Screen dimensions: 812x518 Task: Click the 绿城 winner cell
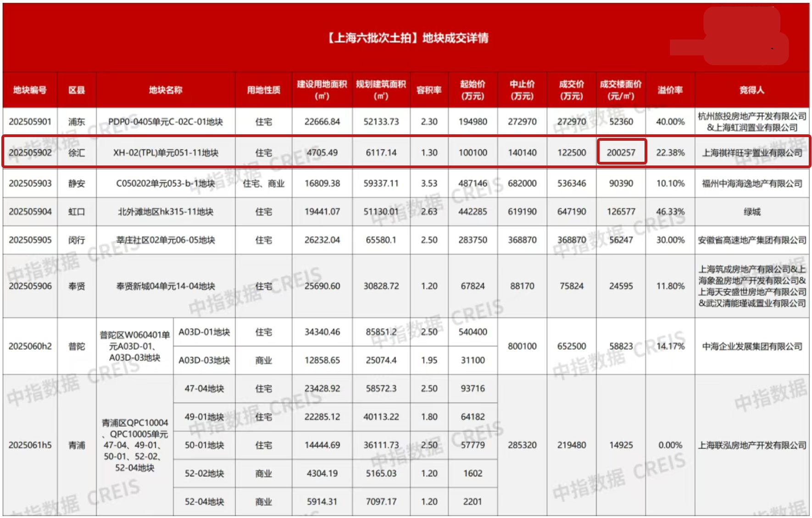[751, 212]
